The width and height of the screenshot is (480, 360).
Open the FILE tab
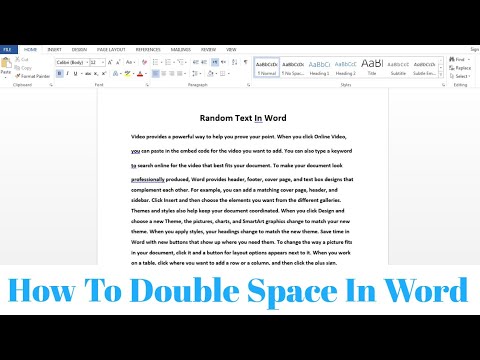(8, 49)
